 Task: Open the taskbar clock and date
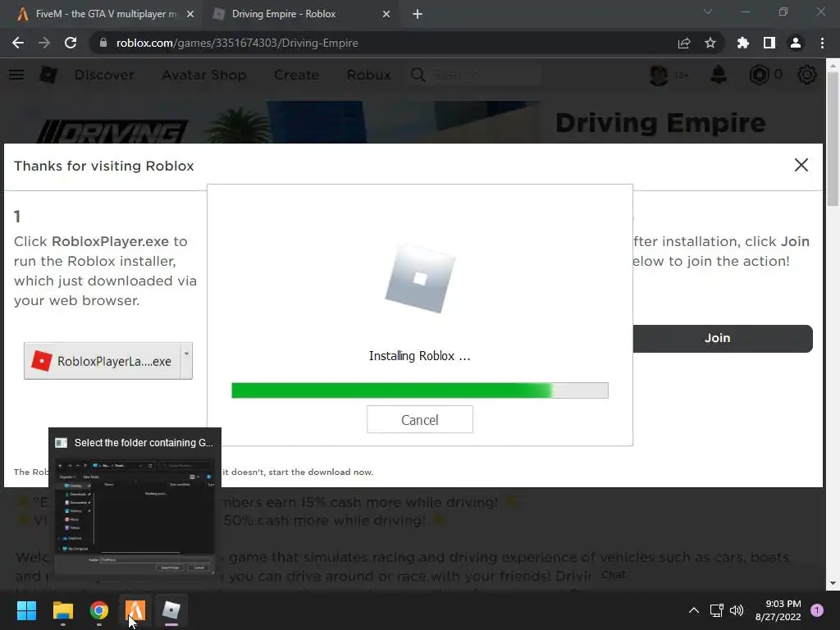pyautogui.click(x=778, y=610)
